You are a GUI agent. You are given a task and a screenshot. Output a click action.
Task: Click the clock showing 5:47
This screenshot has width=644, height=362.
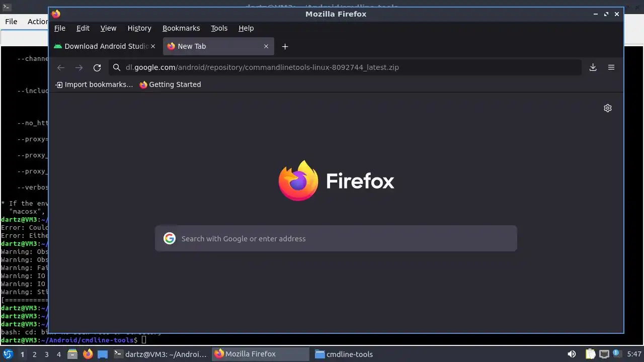(634, 354)
